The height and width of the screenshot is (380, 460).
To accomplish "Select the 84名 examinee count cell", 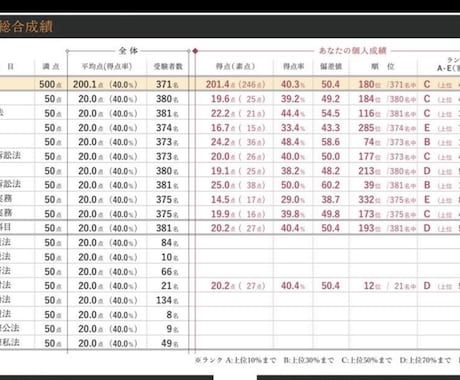I will [170, 243].
